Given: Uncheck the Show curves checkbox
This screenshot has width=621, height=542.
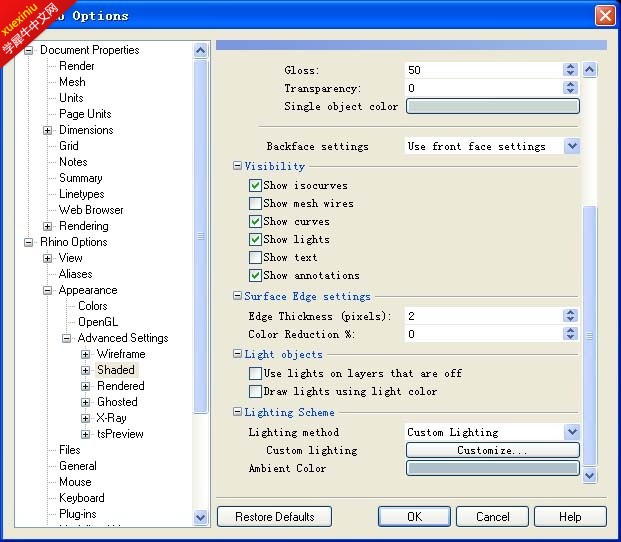Looking at the screenshot, I should click(255, 221).
